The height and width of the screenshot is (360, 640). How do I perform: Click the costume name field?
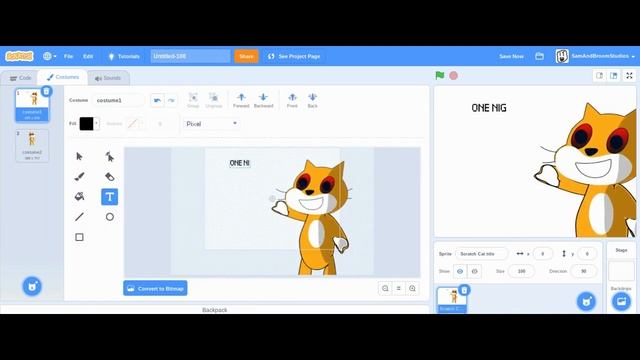(x=118, y=100)
